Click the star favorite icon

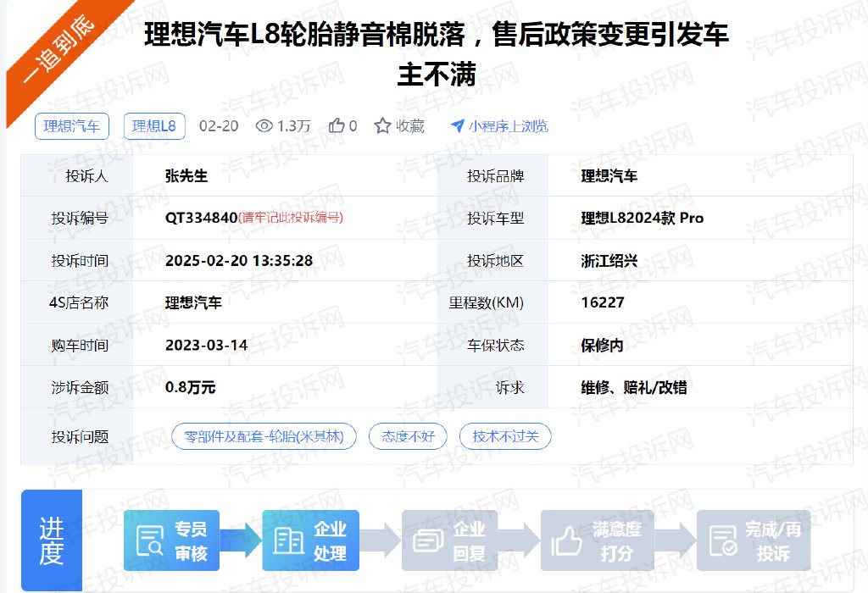(x=382, y=125)
